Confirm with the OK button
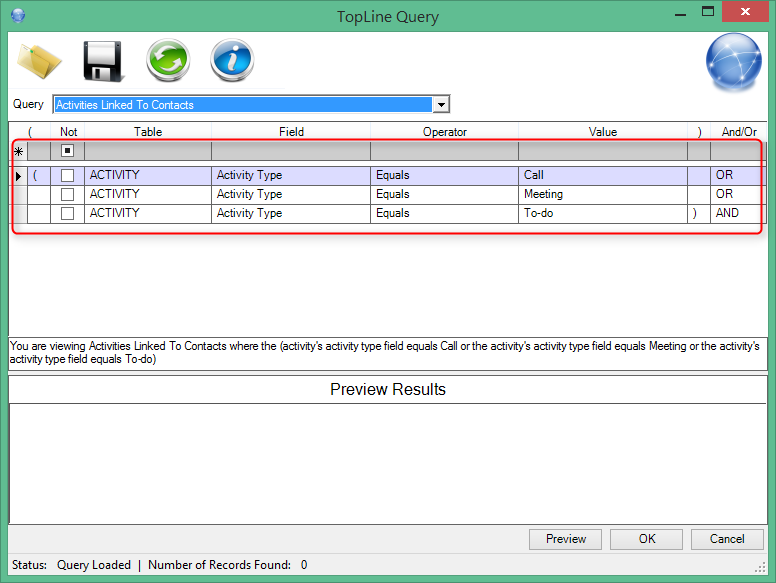 646,539
